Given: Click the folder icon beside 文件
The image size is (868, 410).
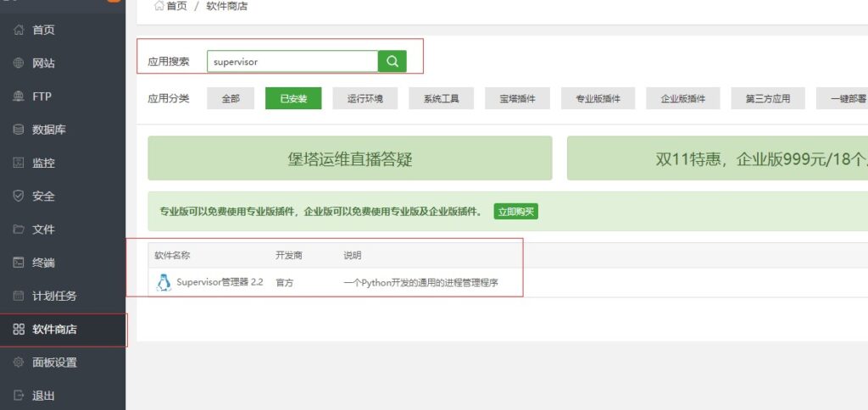Looking at the screenshot, I should (19, 229).
